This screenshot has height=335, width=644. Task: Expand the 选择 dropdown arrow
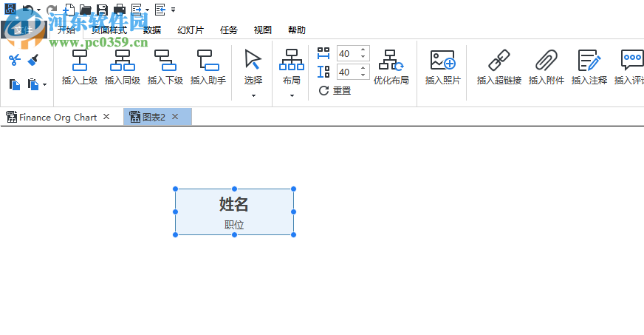[x=253, y=96]
